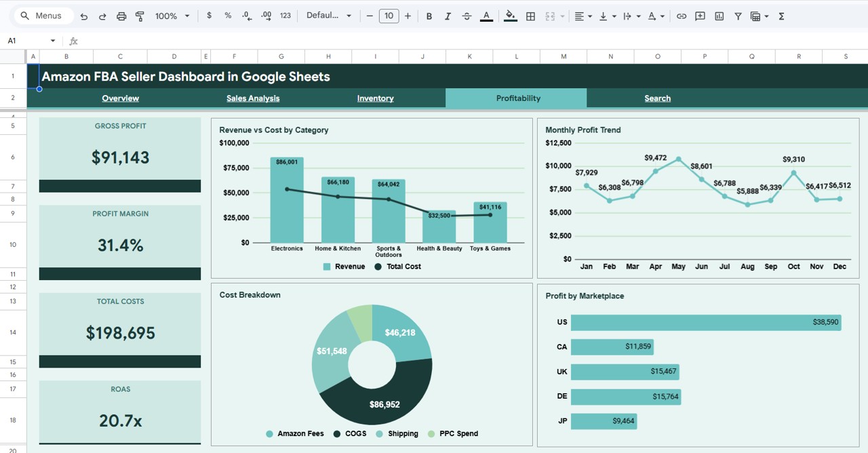Format as currency with the dollar icon
The width and height of the screenshot is (868, 453).
(x=209, y=16)
